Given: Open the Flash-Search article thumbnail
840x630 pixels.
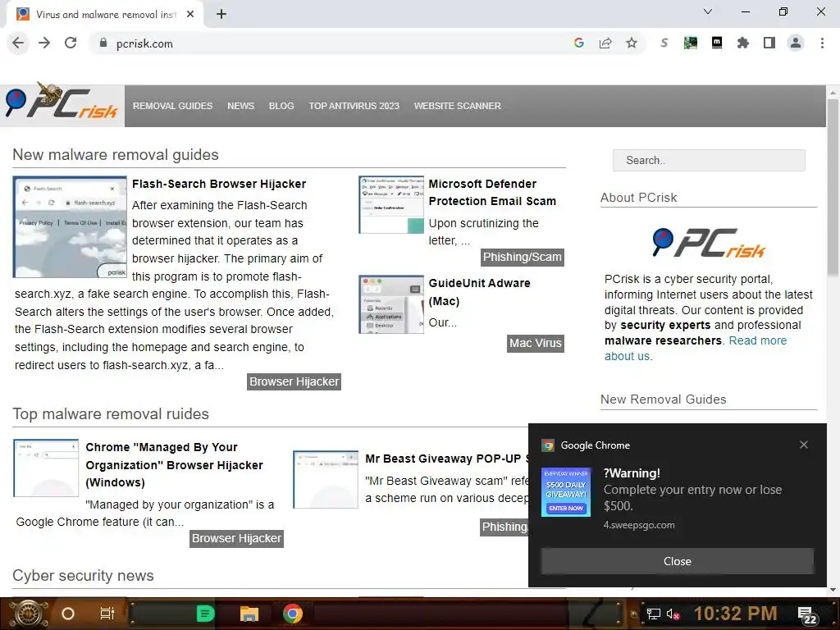Looking at the screenshot, I should pos(70,226).
